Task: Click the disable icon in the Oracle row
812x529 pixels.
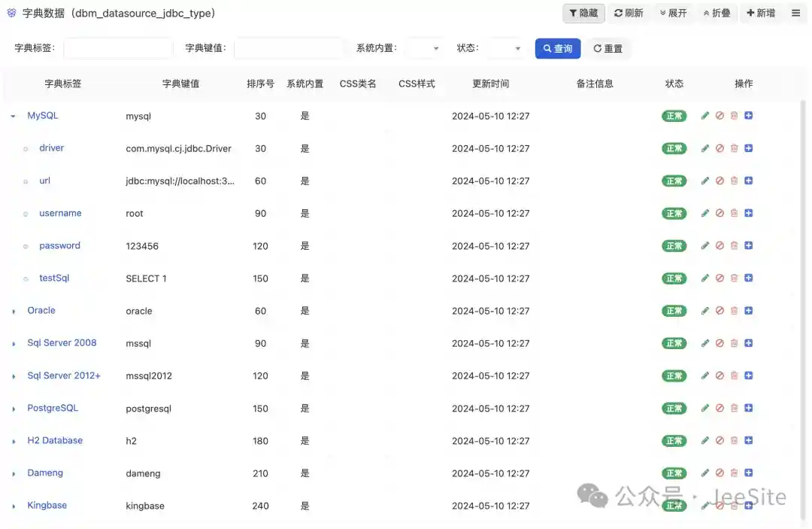Action: coord(720,311)
